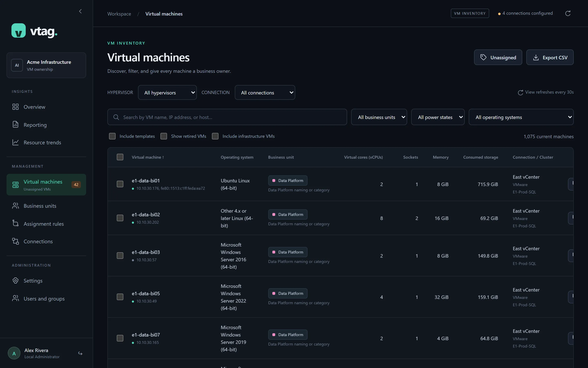
Task: Open Reporting chart-document icon
Action: (16, 125)
